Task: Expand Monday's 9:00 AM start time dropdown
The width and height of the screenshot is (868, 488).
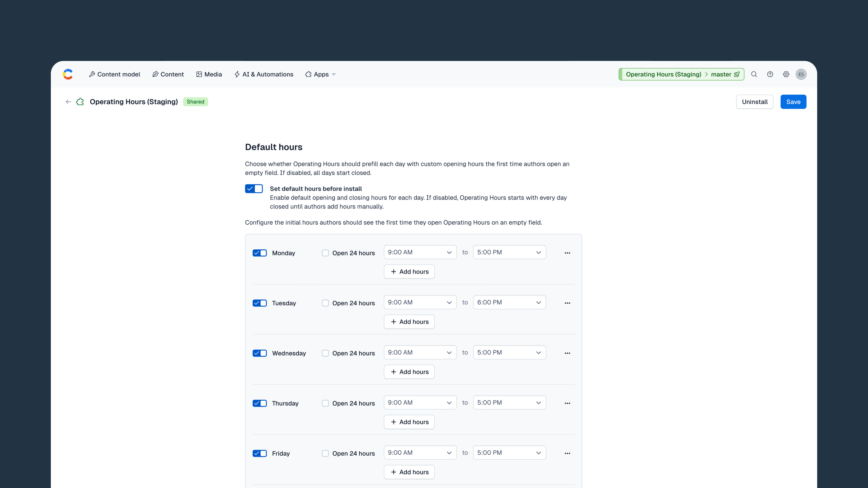Action: pos(420,252)
